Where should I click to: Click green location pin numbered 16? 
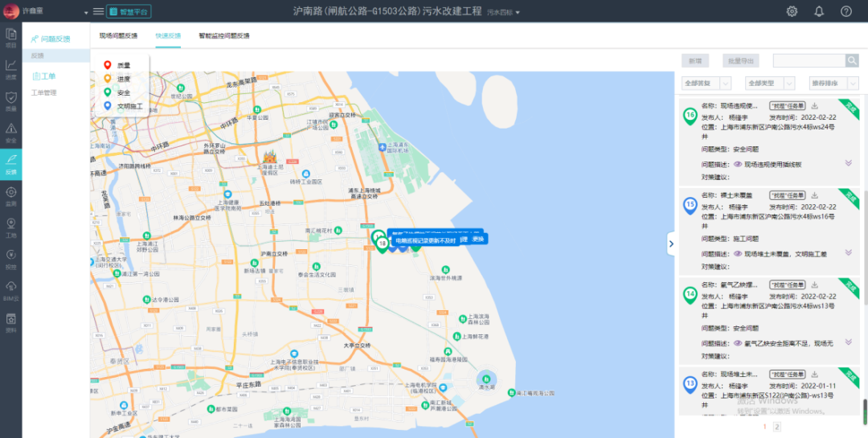pyautogui.click(x=690, y=117)
